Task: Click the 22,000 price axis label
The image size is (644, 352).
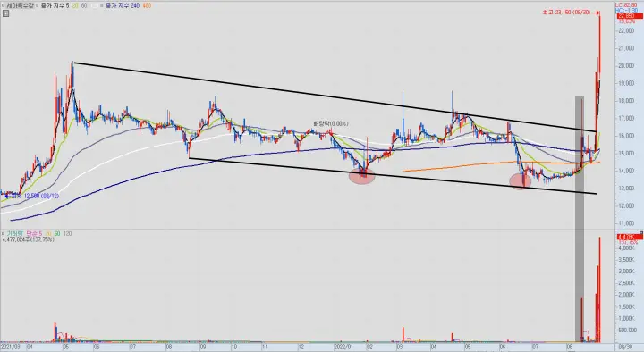Action: 626,30
